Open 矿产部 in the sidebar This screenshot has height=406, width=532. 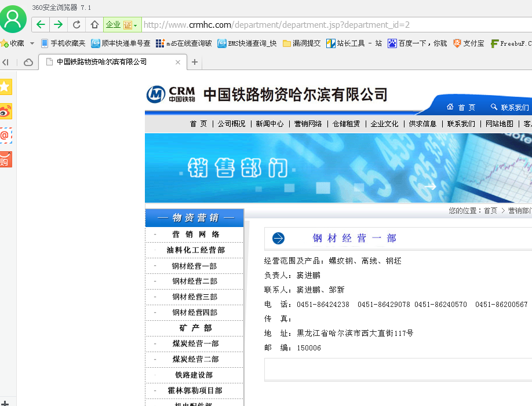[195, 328]
